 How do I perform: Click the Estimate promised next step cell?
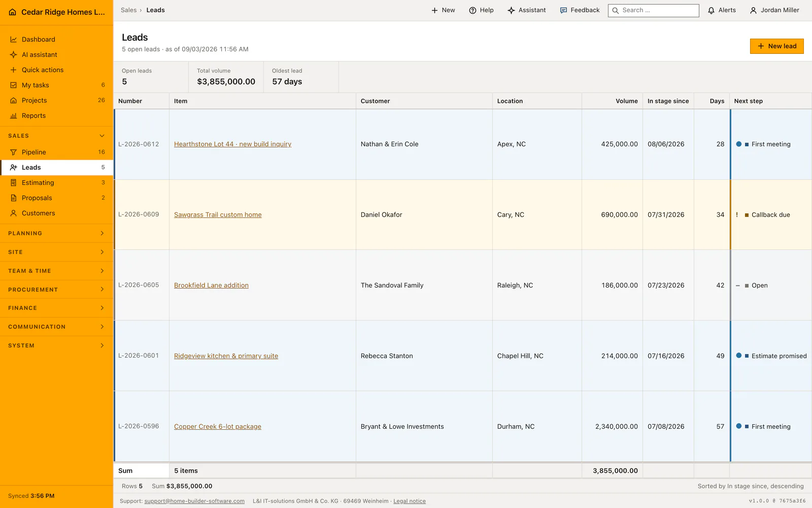[771, 356]
